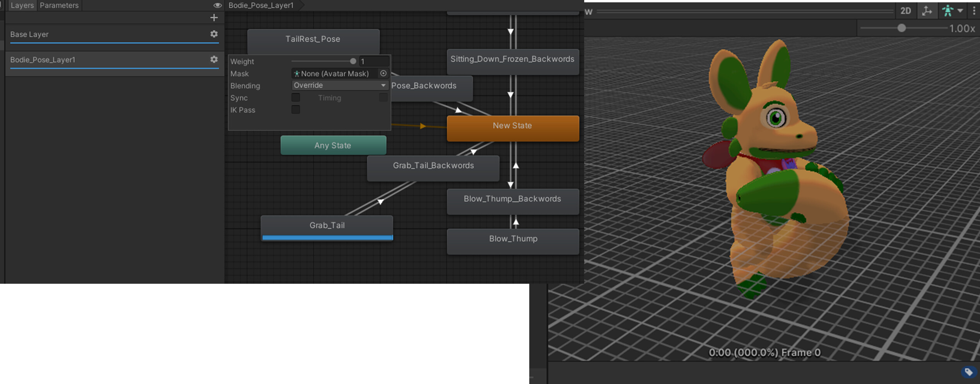980x384 pixels.
Task: Open the Blending mode dropdown
Action: point(340,85)
